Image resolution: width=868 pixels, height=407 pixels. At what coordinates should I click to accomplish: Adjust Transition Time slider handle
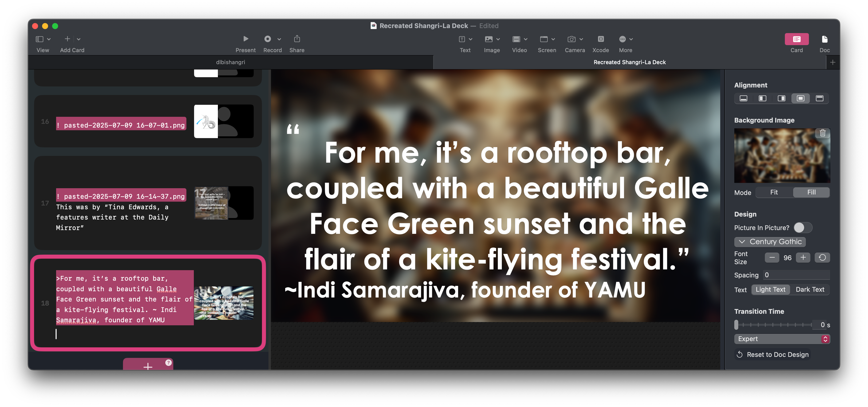click(736, 325)
